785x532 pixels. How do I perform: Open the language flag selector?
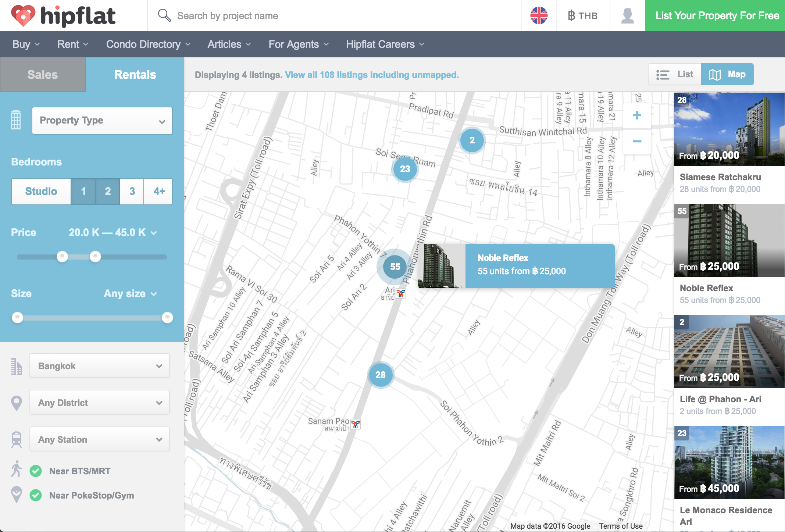[x=539, y=15]
